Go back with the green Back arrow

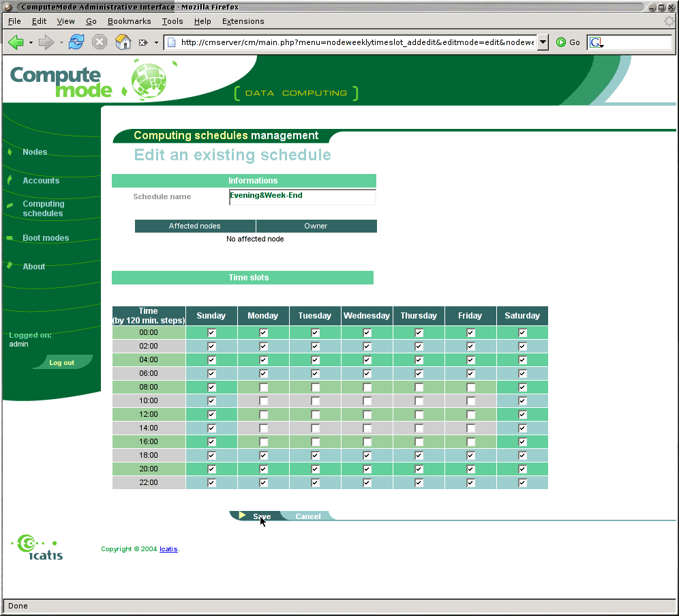click(x=16, y=42)
